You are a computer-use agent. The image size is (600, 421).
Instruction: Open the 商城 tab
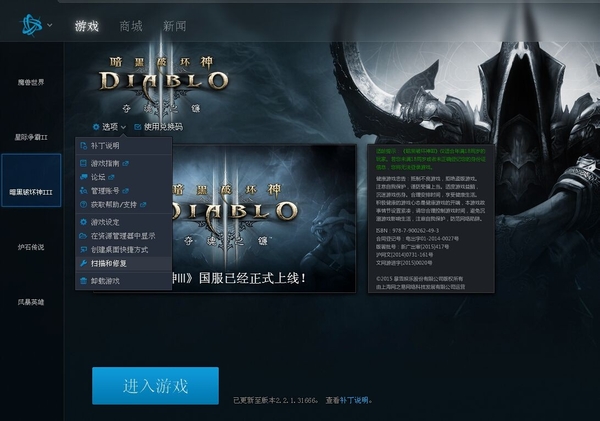click(131, 26)
